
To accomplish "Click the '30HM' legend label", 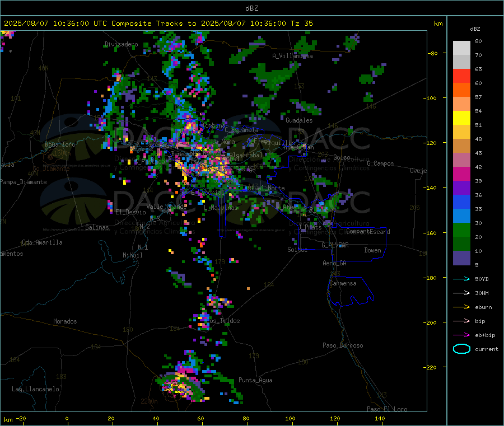I will 482,293.
